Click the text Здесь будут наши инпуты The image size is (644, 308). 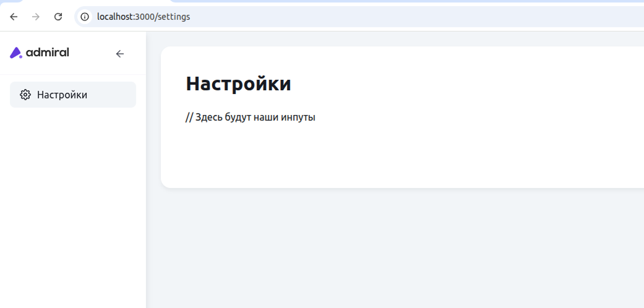(x=255, y=118)
